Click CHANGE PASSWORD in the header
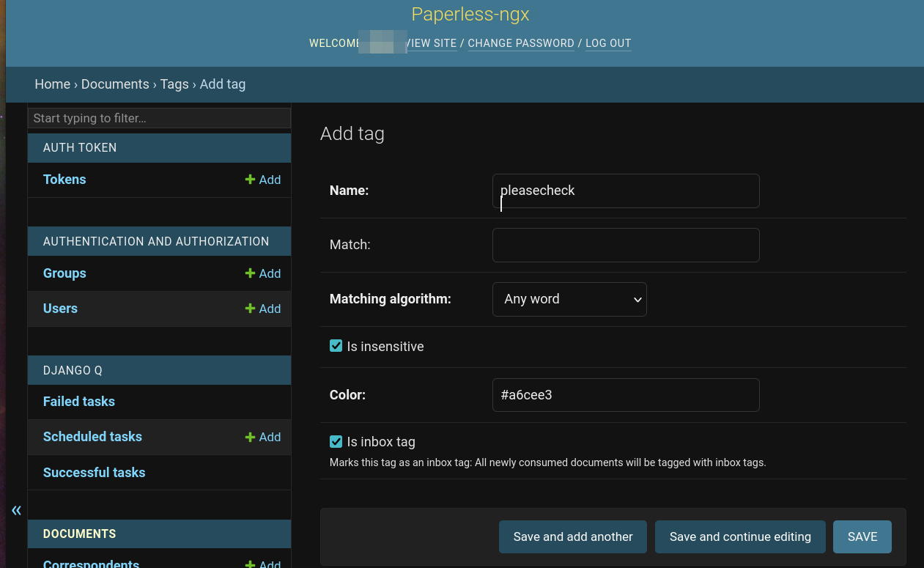This screenshot has width=924, height=568. 521,43
